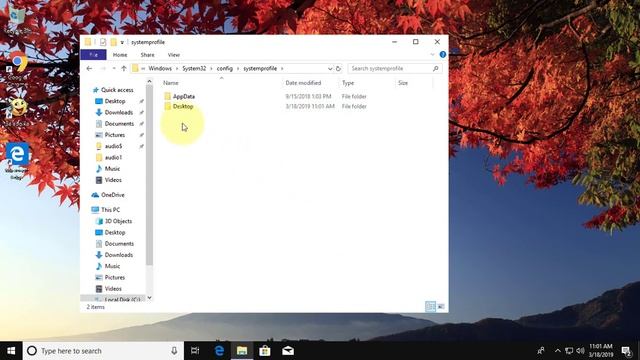The image size is (640, 360).
Task: Show hidden tray icons chevron
Action: tap(558, 351)
